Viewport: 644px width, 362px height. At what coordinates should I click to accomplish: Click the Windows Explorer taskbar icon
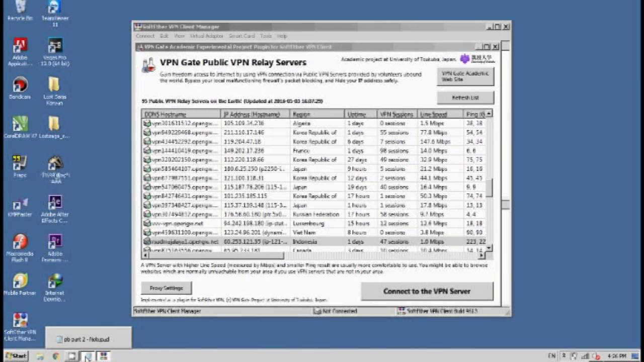click(40, 356)
